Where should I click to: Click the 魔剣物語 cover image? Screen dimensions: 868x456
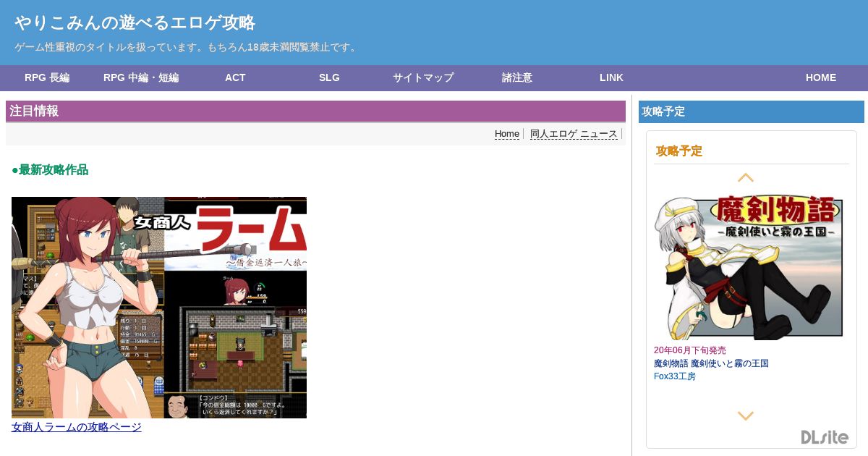(x=749, y=266)
